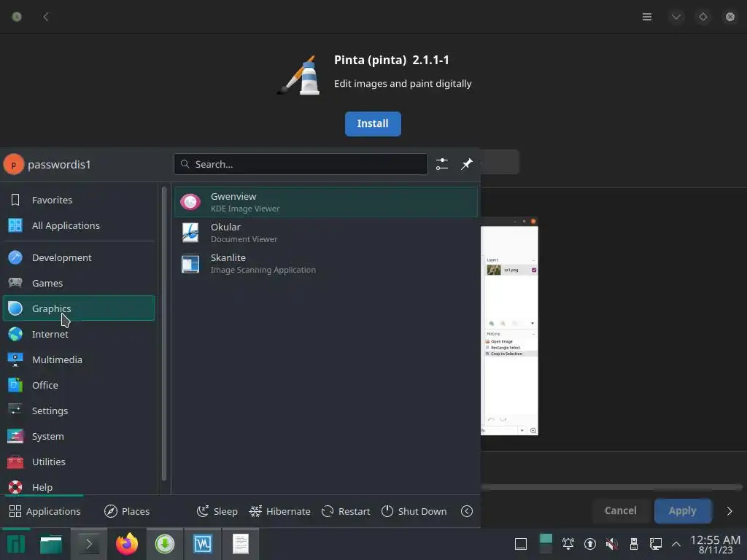Click the Pinta paintbrush app icon

(x=300, y=75)
